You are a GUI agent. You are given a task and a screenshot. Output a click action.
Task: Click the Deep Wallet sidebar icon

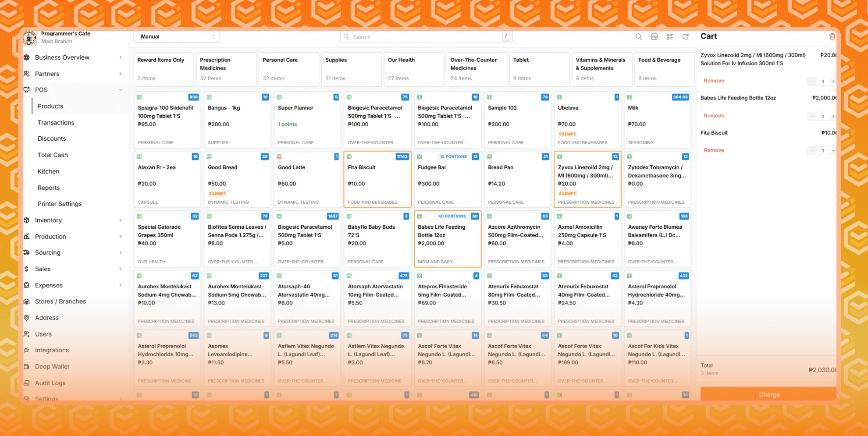[27, 366]
